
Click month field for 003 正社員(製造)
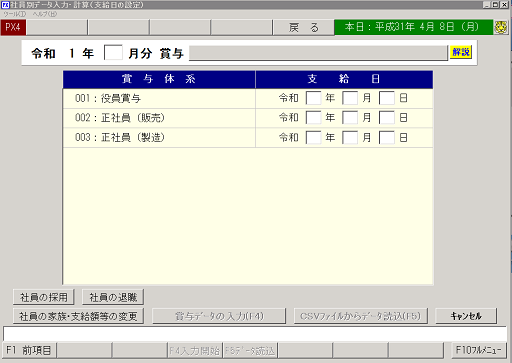click(x=350, y=137)
